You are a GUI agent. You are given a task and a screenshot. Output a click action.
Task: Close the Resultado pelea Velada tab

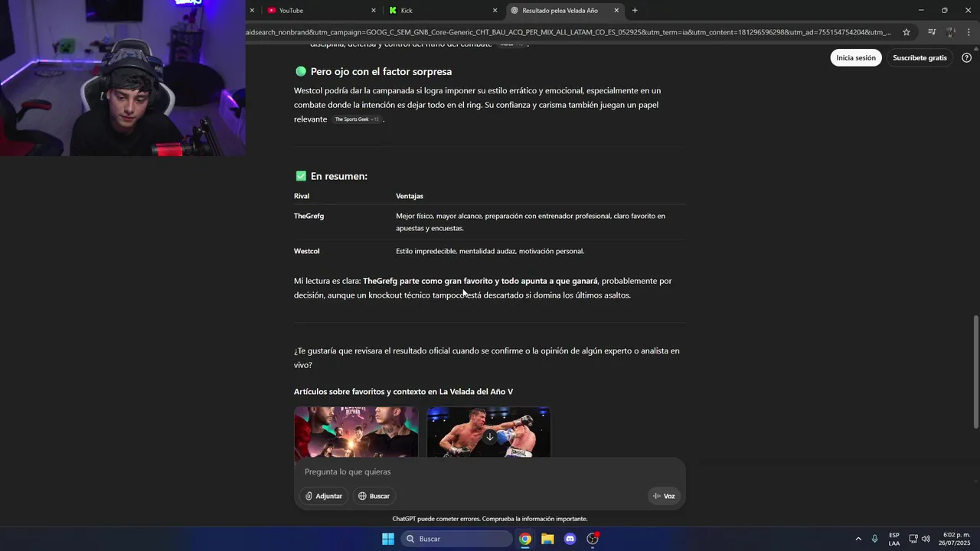pos(616,11)
